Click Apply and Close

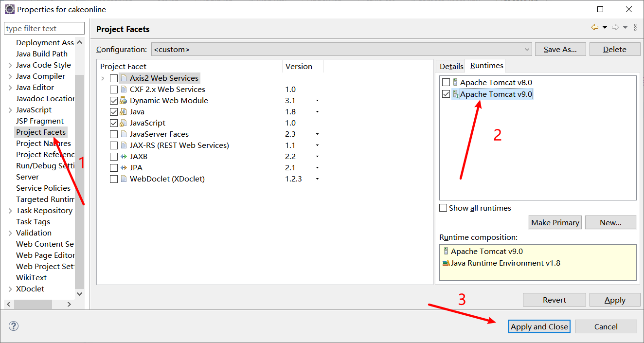539,326
